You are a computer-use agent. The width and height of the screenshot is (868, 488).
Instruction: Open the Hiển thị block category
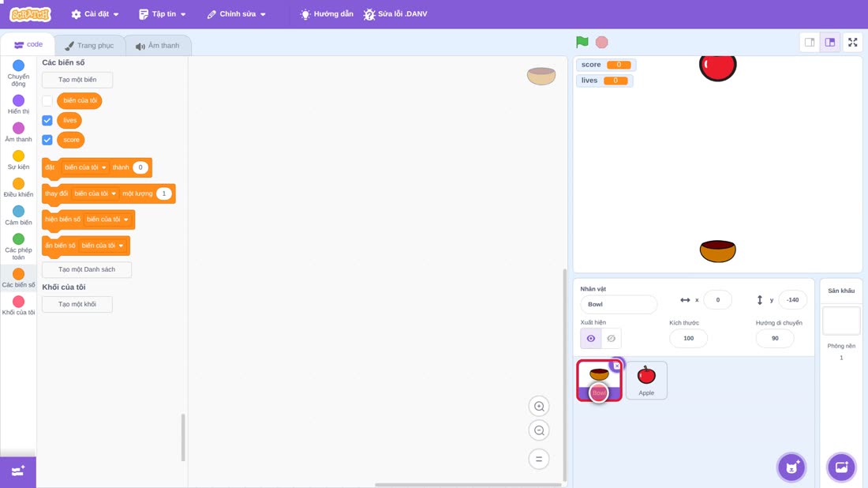tap(18, 104)
